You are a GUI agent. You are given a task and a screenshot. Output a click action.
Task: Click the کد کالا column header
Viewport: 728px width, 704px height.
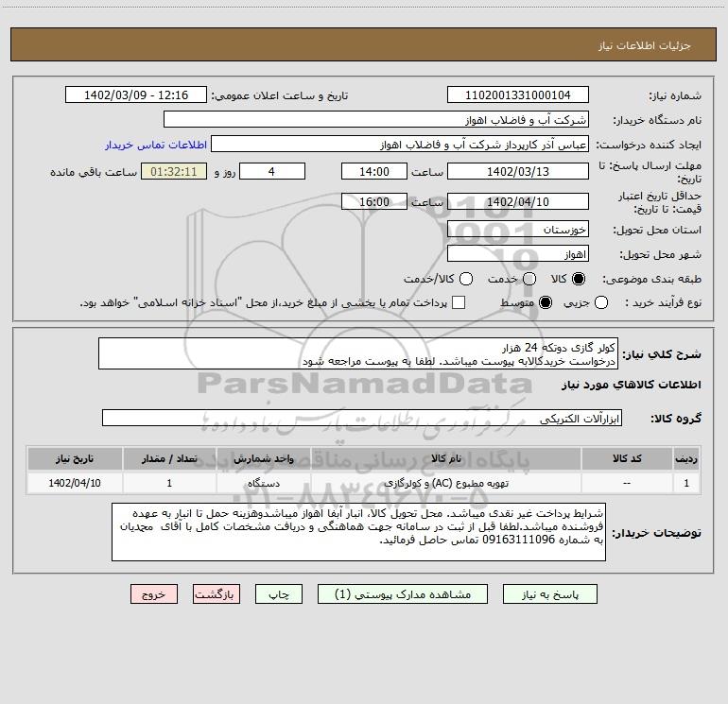(x=627, y=458)
